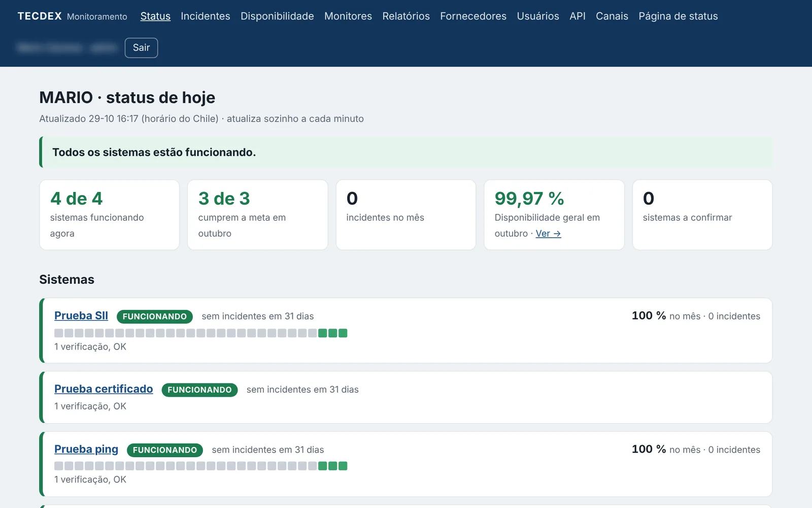Click the 'Atualizado 29-10 16:17' timestamp line
The width and height of the screenshot is (812, 508).
(201, 119)
